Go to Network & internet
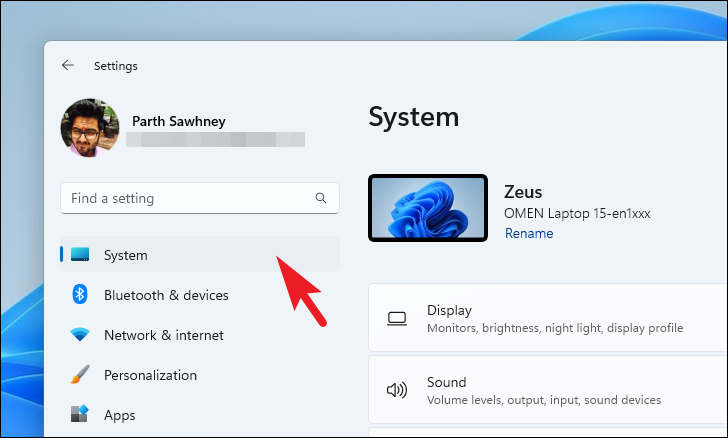This screenshot has height=438, width=728. [200, 335]
